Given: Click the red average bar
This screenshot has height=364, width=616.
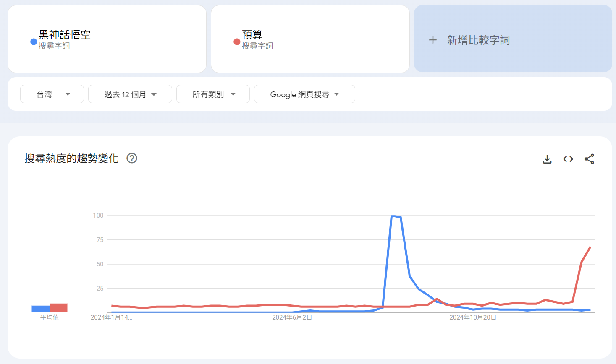Looking at the screenshot, I should tap(58, 308).
